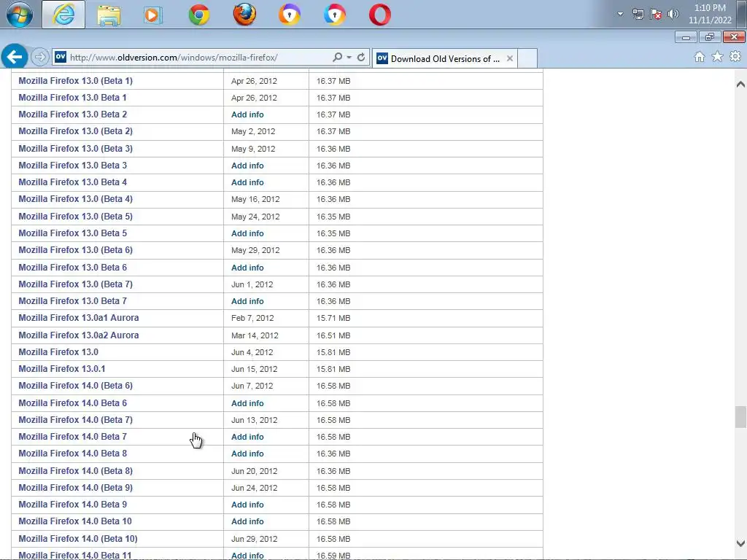
Task: Open the Windows Start orb
Action: coord(20,15)
